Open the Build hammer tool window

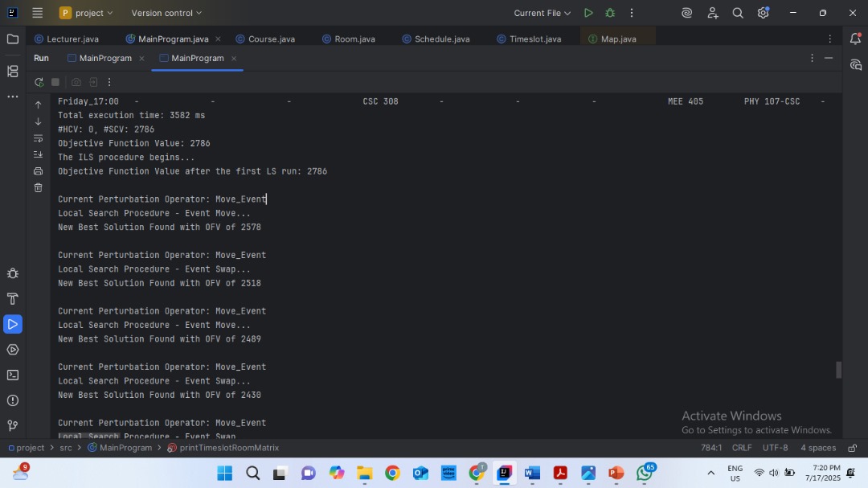point(12,299)
